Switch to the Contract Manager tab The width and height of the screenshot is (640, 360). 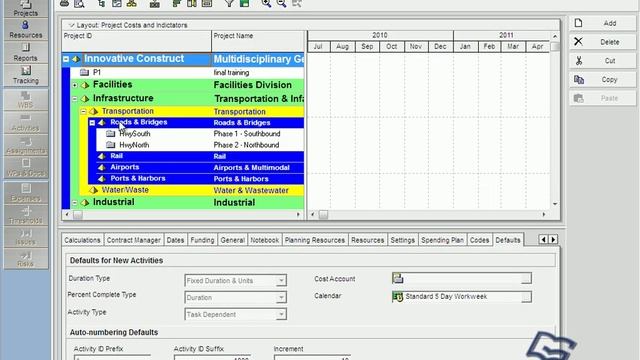133,240
